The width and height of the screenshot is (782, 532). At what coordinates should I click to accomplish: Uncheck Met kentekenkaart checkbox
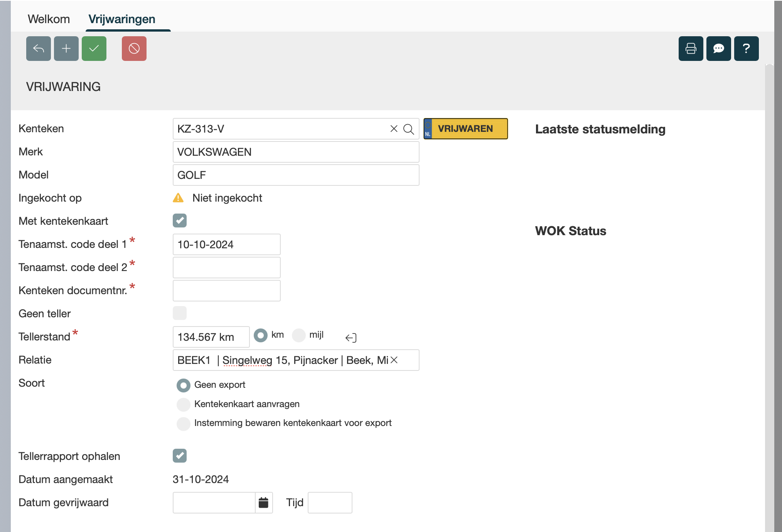click(180, 221)
